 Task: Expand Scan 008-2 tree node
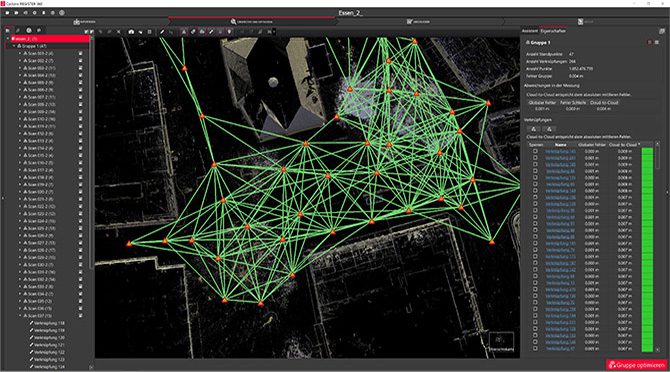pos(20,104)
